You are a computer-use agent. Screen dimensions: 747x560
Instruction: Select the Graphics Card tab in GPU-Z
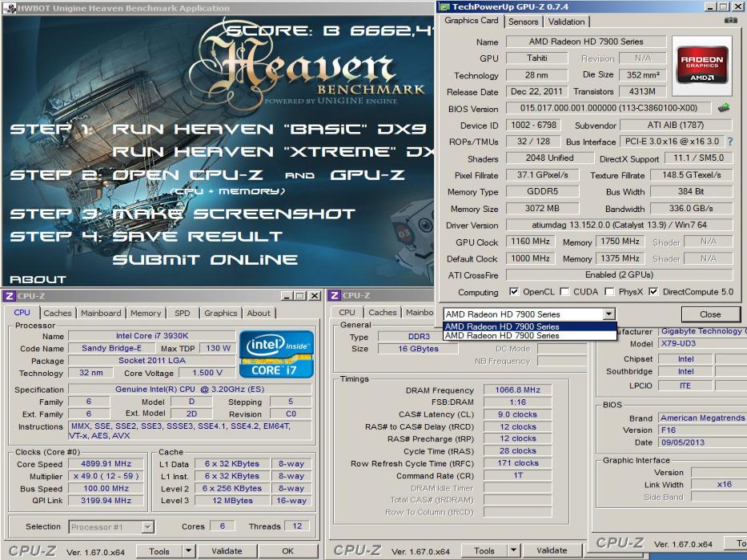click(471, 21)
